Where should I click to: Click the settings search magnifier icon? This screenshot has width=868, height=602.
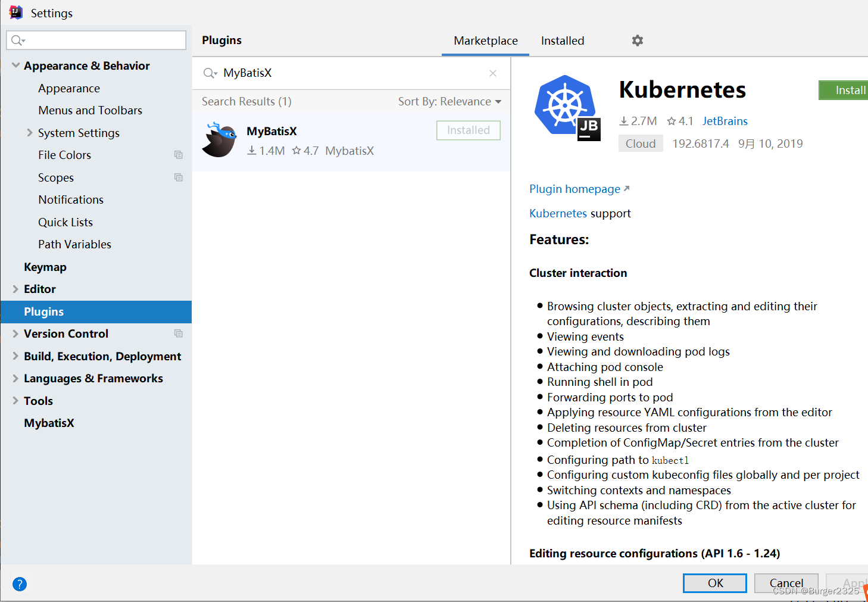tap(18, 40)
